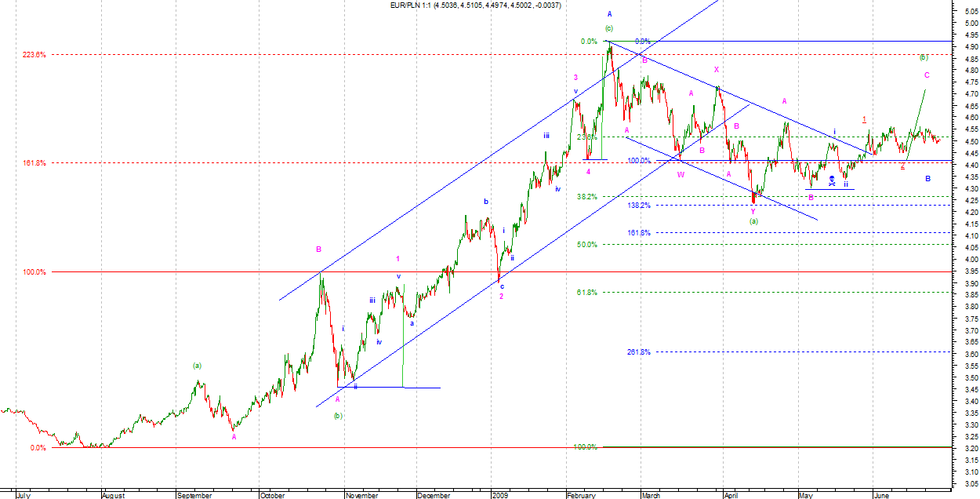Click the red 161.8% label on left
The width and height of the screenshot is (980, 499).
coord(34,163)
